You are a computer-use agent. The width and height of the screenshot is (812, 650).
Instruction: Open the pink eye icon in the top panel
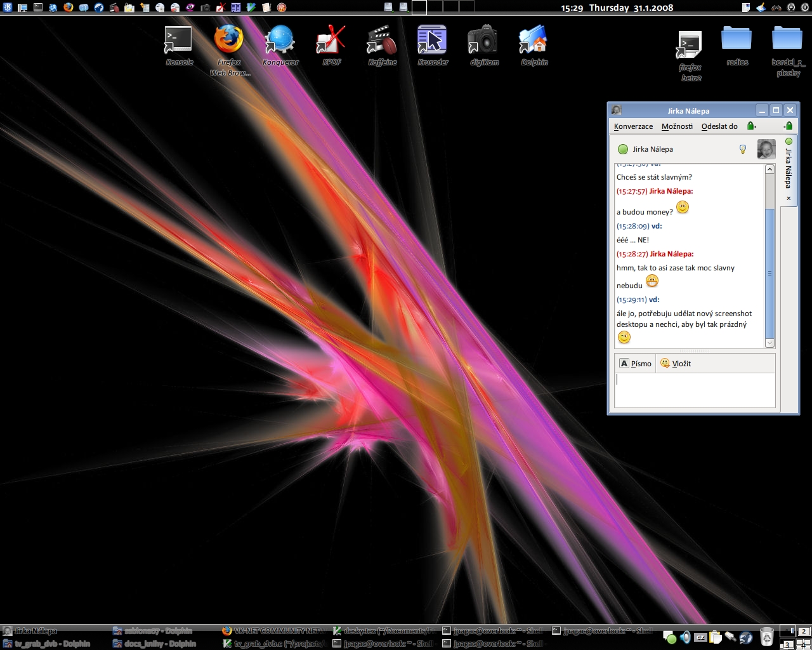[x=190, y=8]
